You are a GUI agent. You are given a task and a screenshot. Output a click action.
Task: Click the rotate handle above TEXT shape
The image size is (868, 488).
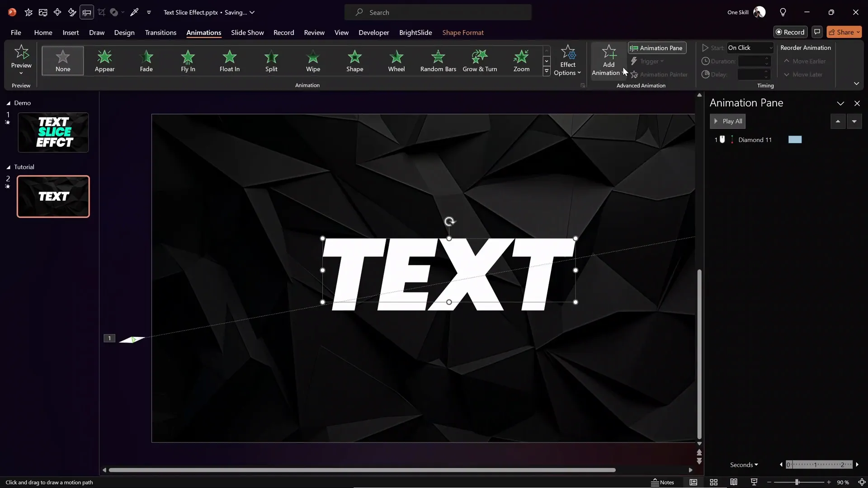coord(449,221)
